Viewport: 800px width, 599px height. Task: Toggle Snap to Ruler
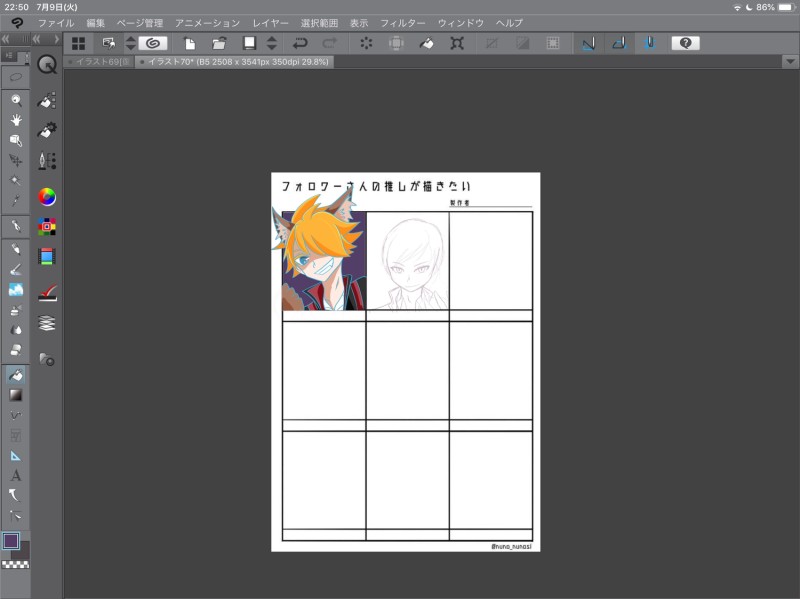click(588, 43)
